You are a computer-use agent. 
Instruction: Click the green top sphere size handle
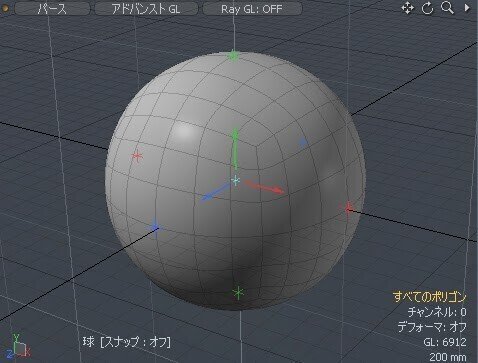[x=234, y=56]
